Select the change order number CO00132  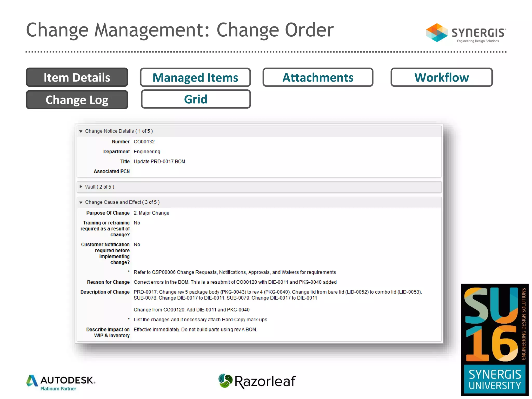pyautogui.click(x=144, y=142)
